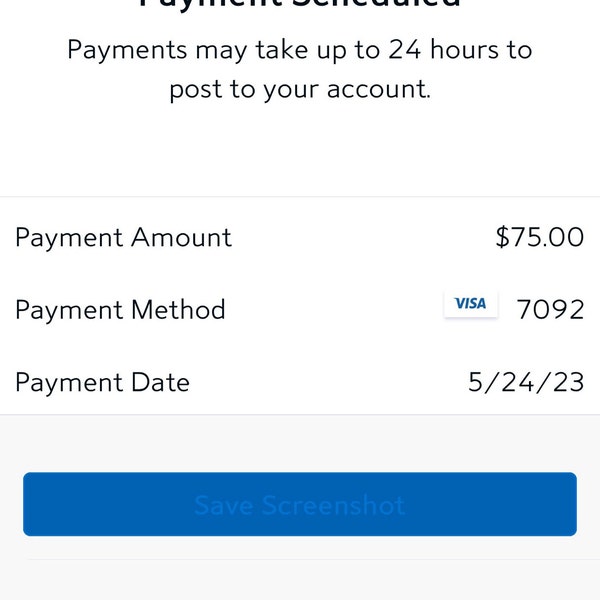Tap the Payment Method label

click(120, 310)
